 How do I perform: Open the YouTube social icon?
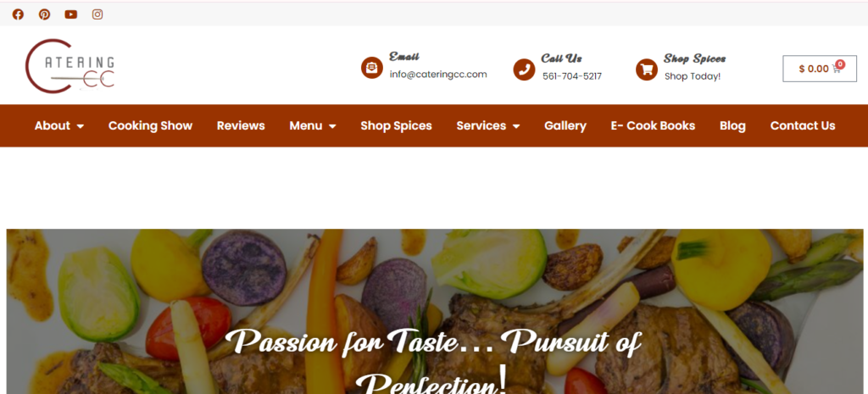(x=71, y=14)
